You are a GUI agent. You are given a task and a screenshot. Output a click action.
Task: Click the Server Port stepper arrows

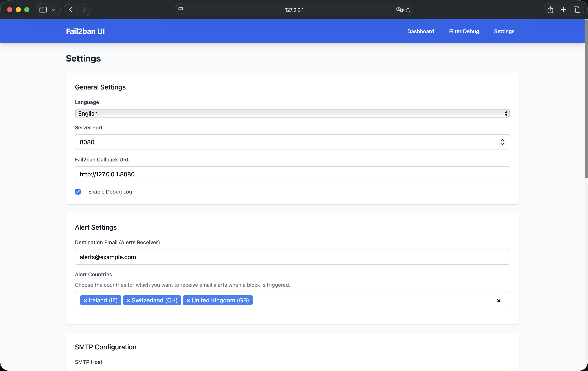point(502,142)
